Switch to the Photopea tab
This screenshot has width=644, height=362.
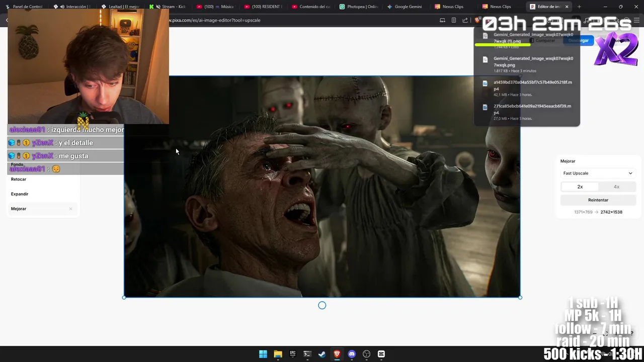[359, 7]
